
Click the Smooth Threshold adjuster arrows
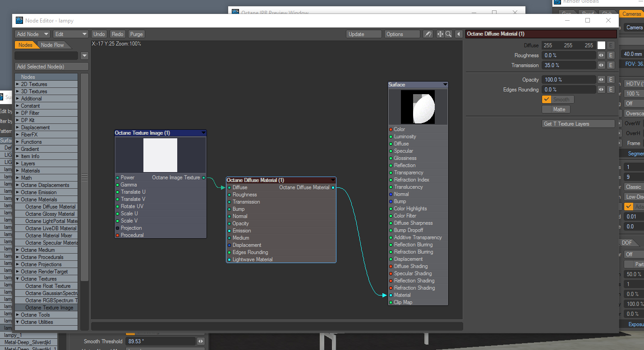pos(201,341)
